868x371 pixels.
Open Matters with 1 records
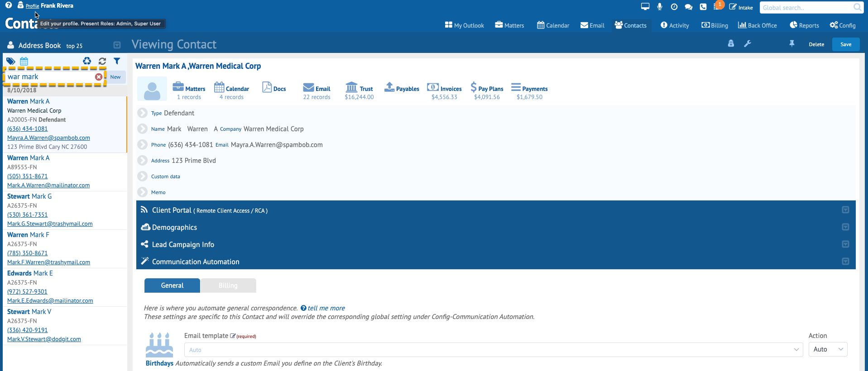(x=189, y=91)
